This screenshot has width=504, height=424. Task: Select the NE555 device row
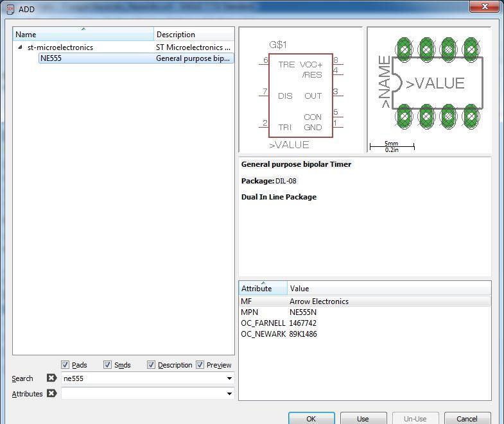(136, 58)
